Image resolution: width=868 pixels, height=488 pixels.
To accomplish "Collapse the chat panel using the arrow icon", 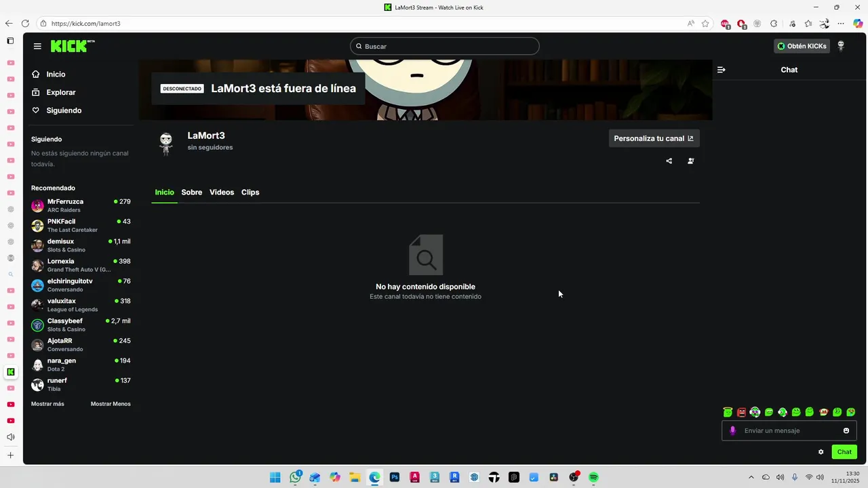I will [x=721, y=70].
